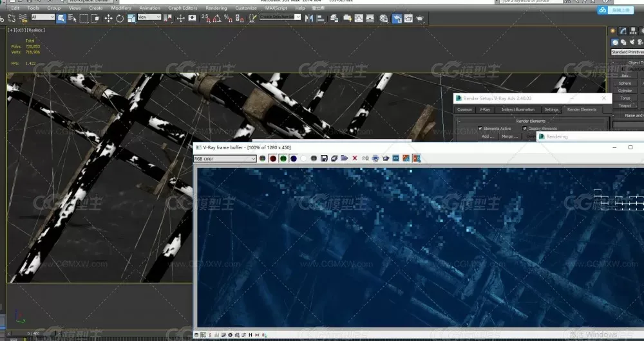
Task: Select the Select Object tool
Action: 61,18
